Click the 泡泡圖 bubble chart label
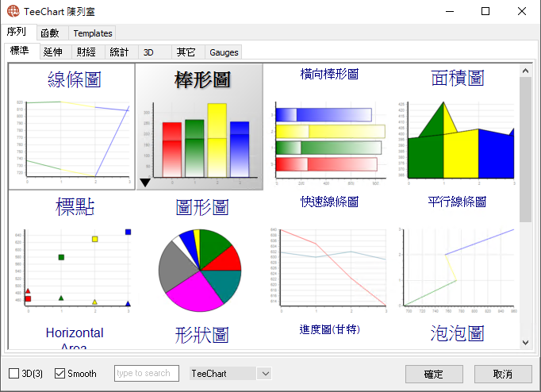 pos(457,333)
